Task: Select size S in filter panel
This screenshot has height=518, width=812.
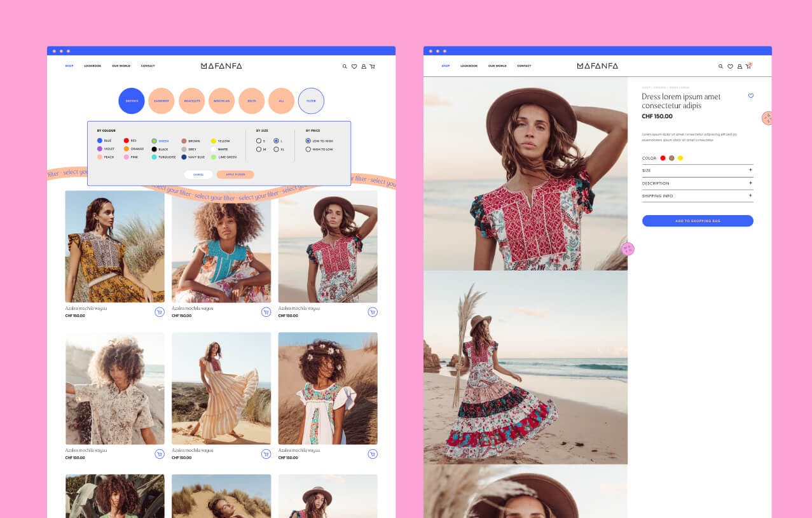Action: pyautogui.click(x=259, y=141)
